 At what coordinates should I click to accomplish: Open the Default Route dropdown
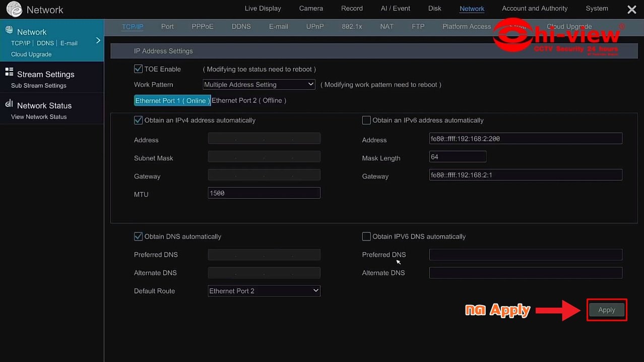pyautogui.click(x=264, y=291)
